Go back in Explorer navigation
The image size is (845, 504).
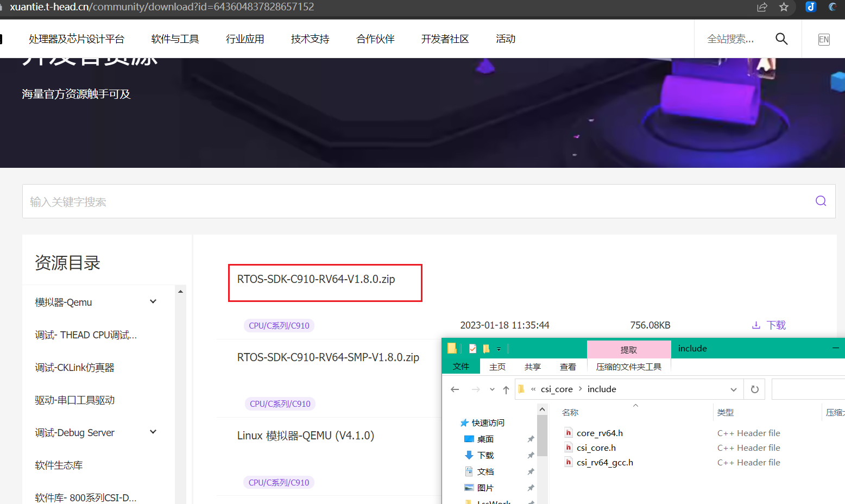(x=455, y=389)
